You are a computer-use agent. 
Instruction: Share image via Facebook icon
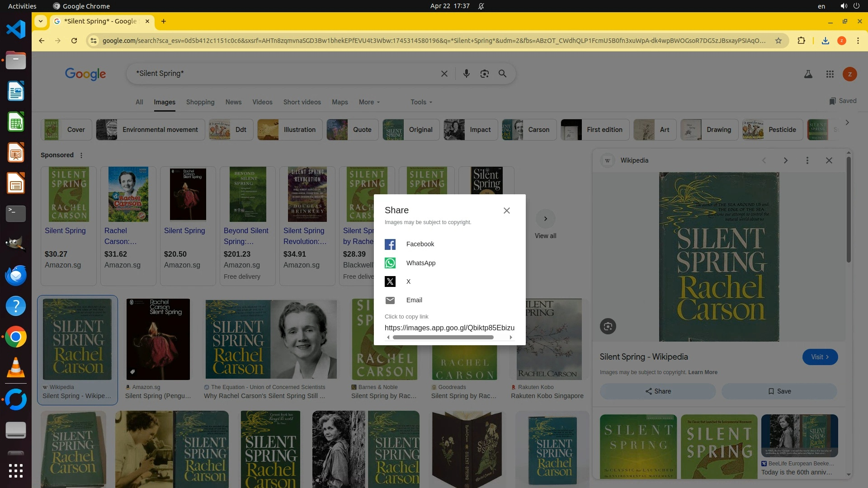390,244
